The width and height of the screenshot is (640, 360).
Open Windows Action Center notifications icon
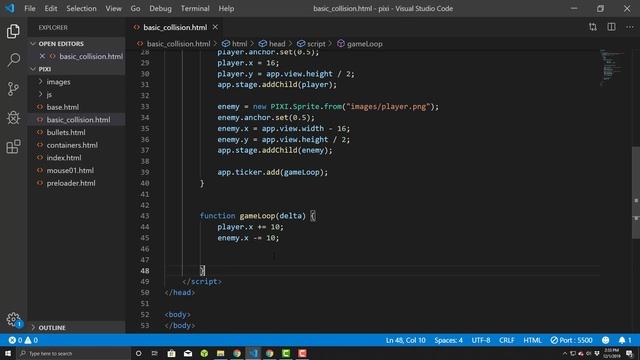click(629, 353)
